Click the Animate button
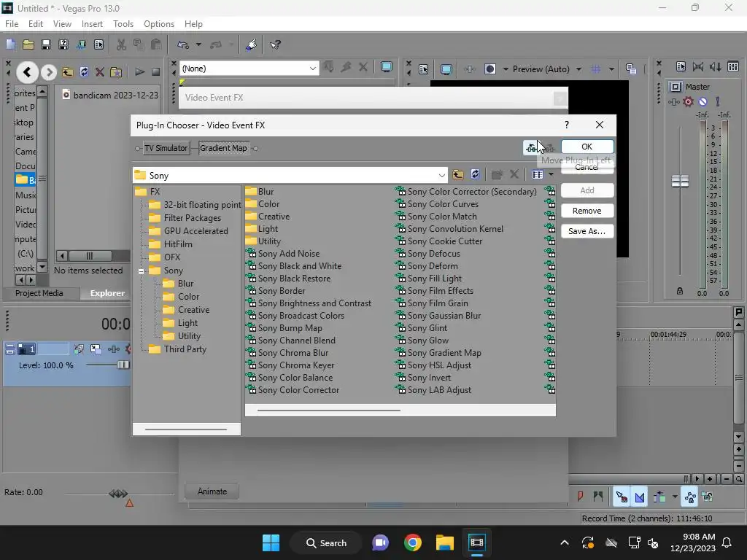Viewport: 747px width, 560px height. (x=212, y=491)
